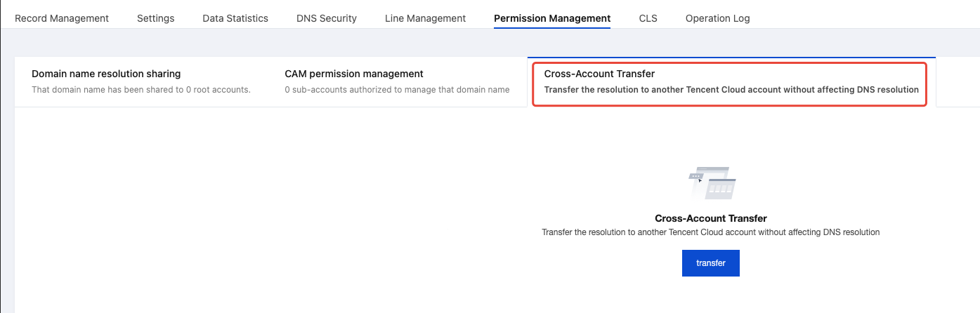The height and width of the screenshot is (313, 980).
Task: Click the transfer description text above the transfer button
Action: pos(710,232)
